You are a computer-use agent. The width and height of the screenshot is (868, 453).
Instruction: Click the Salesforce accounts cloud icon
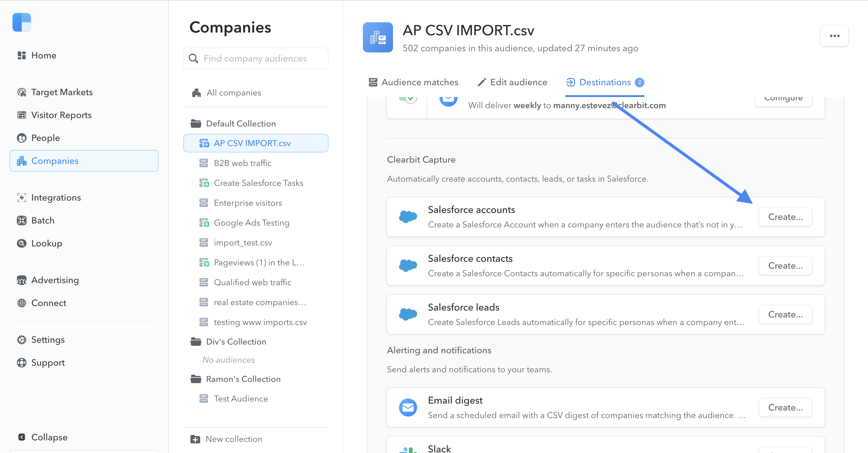pos(408,217)
